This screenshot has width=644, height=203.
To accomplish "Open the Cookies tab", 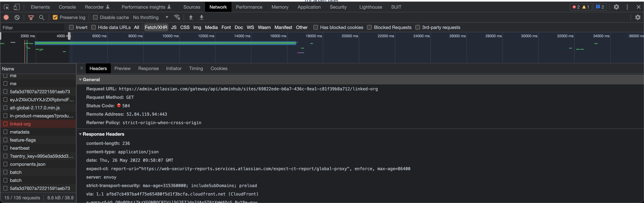I will [x=219, y=68].
